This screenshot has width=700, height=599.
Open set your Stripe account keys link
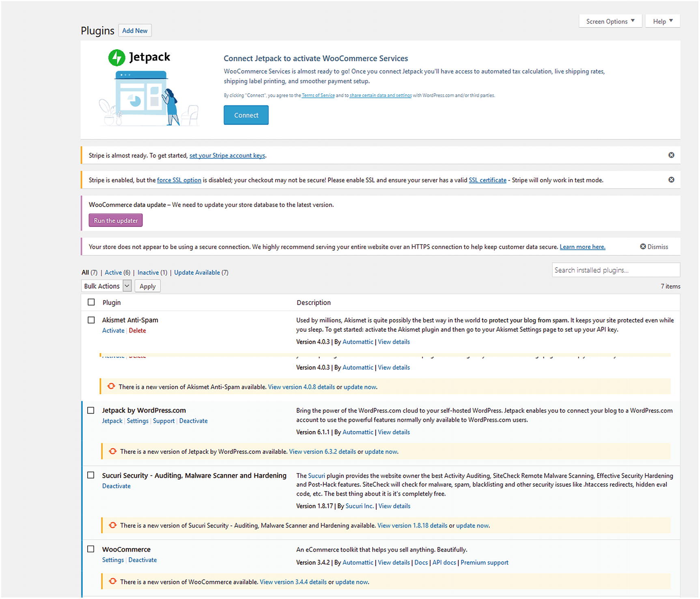coord(227,156)
